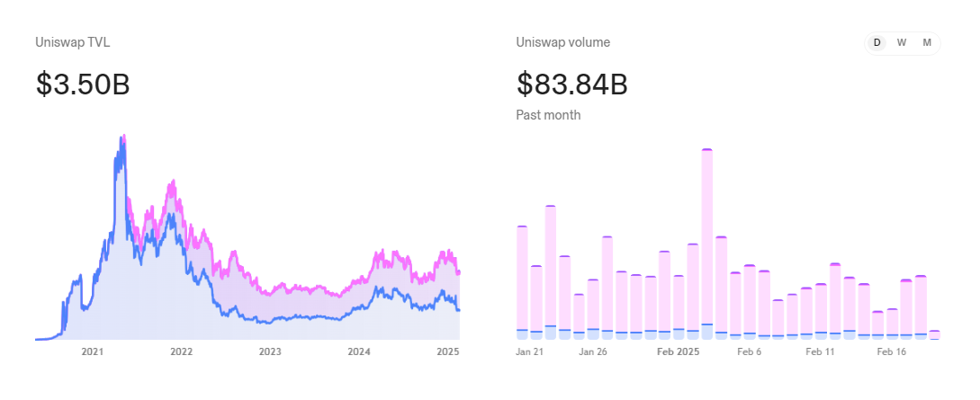The image size is (980, 400).
Task: Switch volume chart to M monthly
Action: [x=927, y=43]
